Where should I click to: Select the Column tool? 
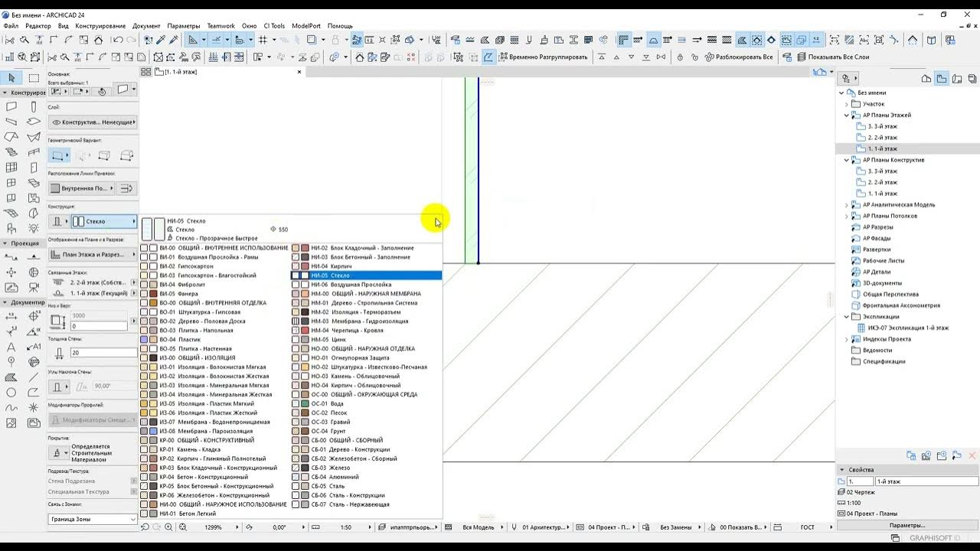pyautogui.click(x=34, y=107)
